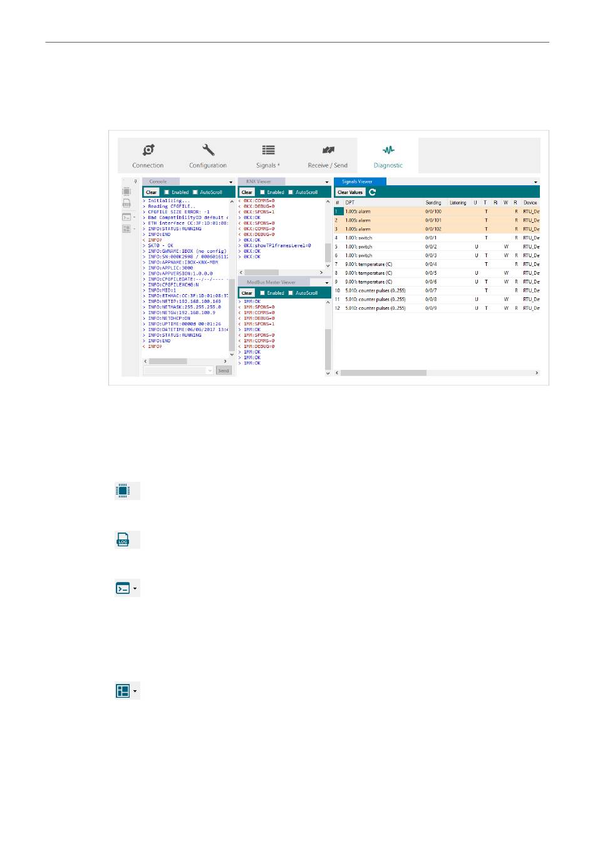Click the refresh icon beside Clear Values

coord(373,192)
